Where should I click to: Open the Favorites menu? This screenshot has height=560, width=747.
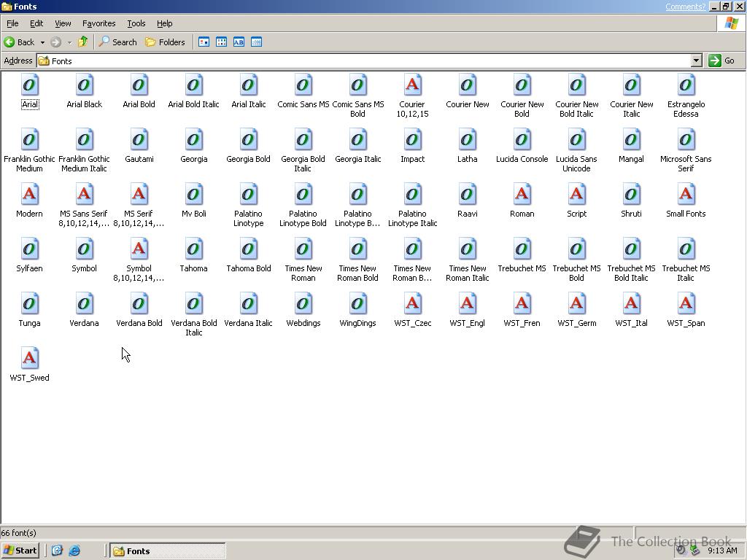[98, 23]
